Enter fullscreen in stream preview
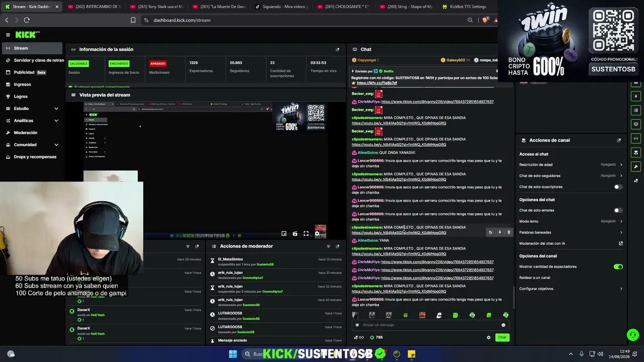 (306, 234)
